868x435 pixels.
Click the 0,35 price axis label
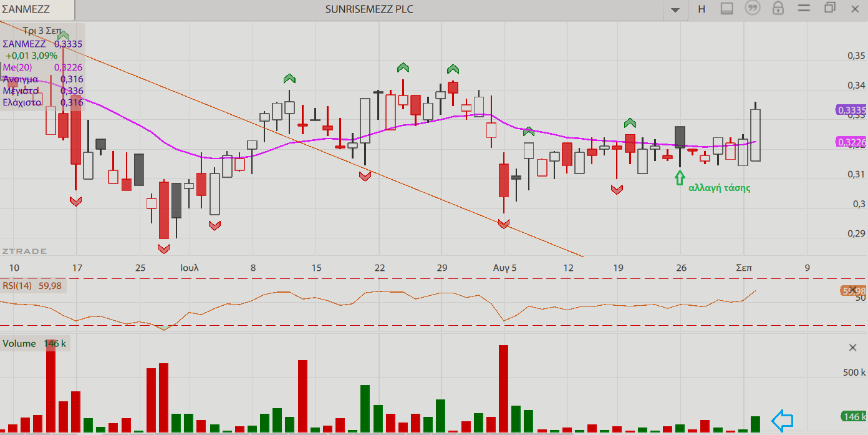856,56
